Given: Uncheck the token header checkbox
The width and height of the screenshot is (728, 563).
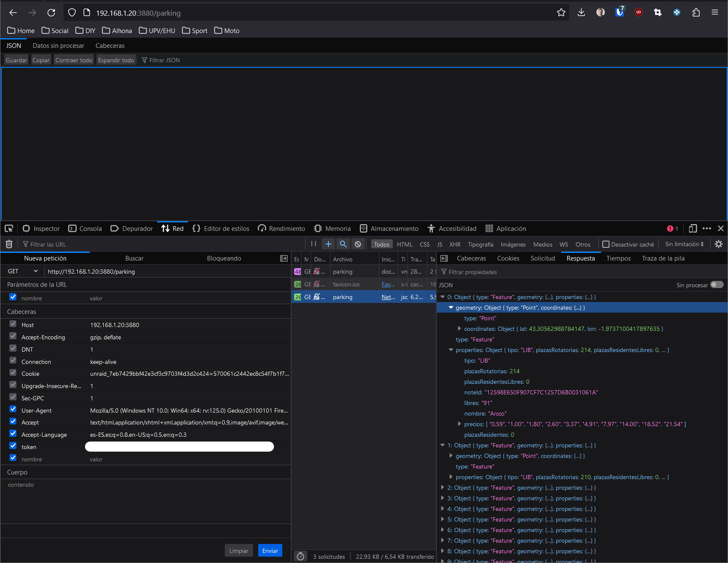Looking at the screenshot, I should (x=13, y=446).
